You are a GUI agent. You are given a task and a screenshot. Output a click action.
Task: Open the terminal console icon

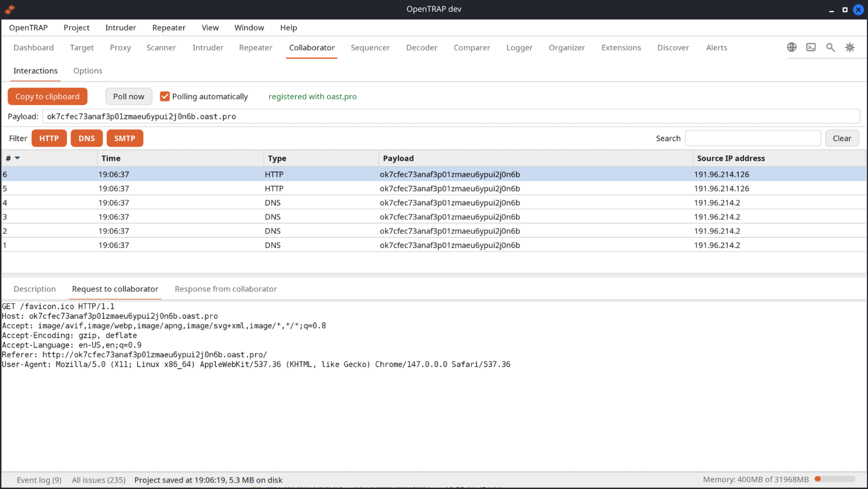coord(811,47)
